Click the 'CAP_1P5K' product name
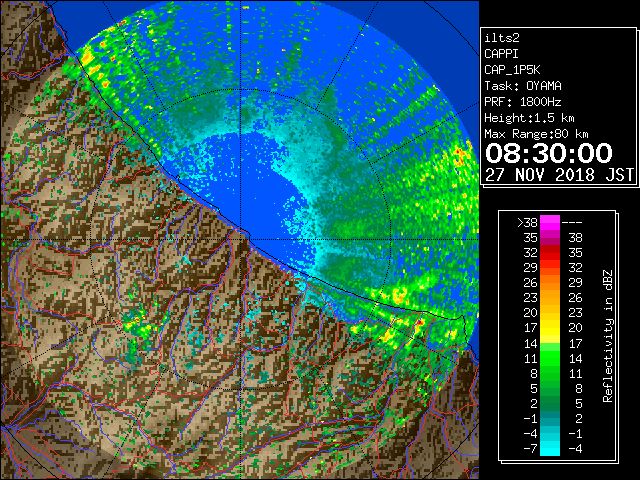The image size is (640, 480). tap(512, 70)
